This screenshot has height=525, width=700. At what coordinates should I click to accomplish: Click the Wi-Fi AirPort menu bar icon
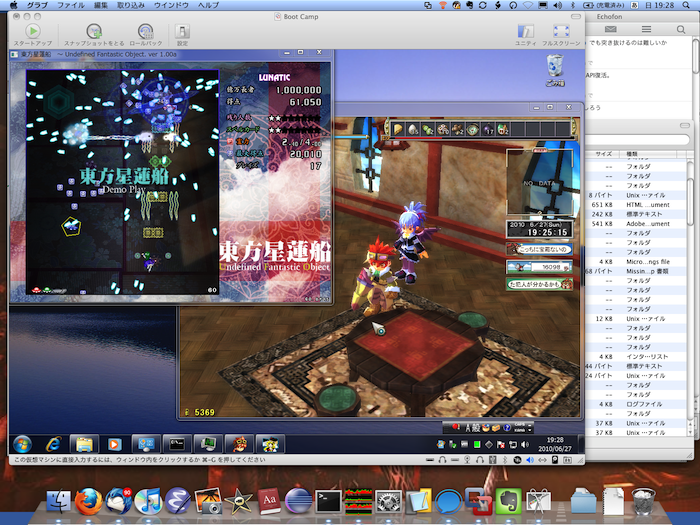click(x=528, y=5)
